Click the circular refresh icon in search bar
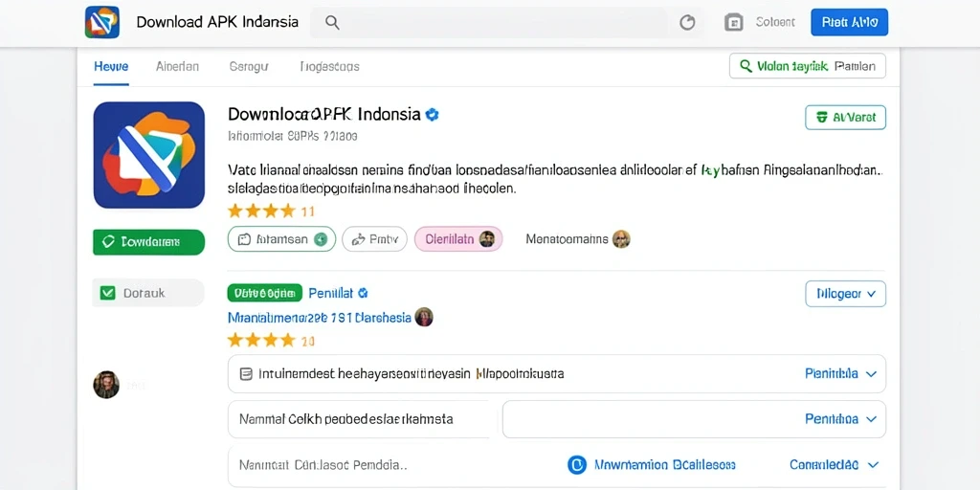 (x=687, y=23)
